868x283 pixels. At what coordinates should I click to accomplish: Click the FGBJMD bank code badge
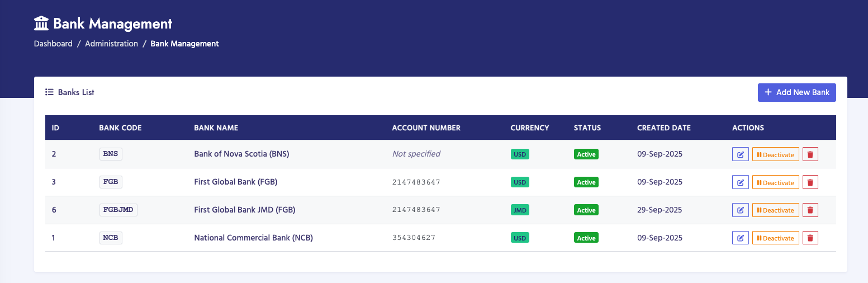[x=118, y=210]
